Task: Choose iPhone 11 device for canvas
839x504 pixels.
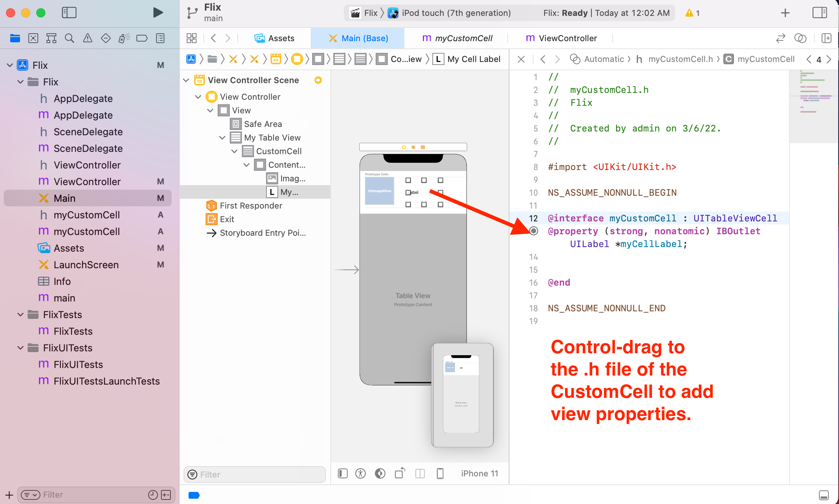Action: tap(480, 473)
